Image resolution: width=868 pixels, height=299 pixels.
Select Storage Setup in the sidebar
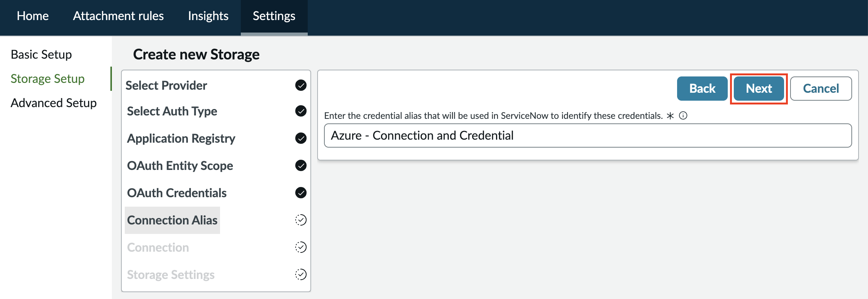(48, 79)
